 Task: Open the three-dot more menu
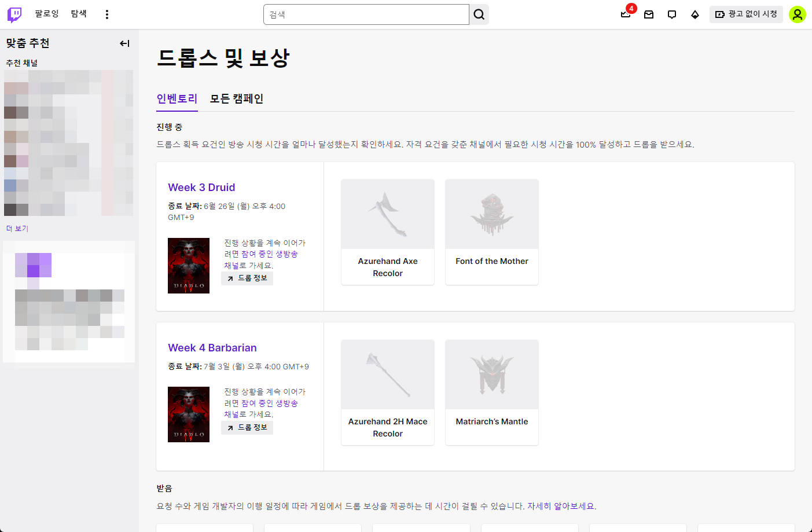[107, 14]
